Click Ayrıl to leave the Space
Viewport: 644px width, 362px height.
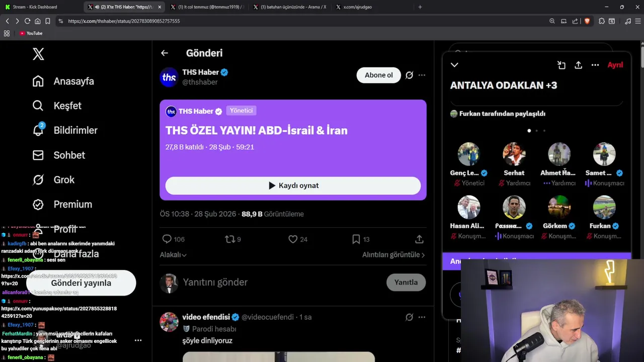click(x=615, y=65)
